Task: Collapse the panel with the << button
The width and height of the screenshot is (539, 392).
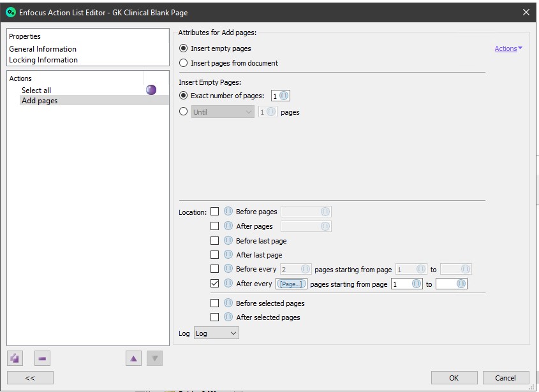Action: click(x=30, y=377)
